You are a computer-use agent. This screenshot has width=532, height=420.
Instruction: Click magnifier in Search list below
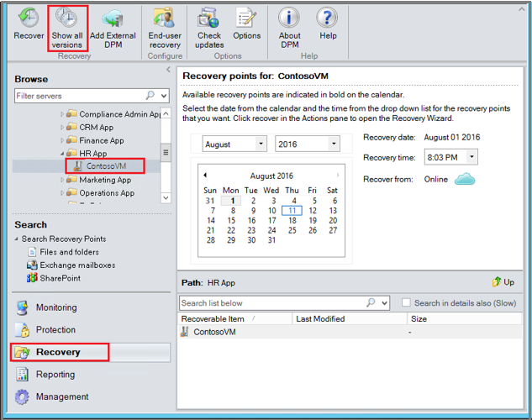click(371, 302)
